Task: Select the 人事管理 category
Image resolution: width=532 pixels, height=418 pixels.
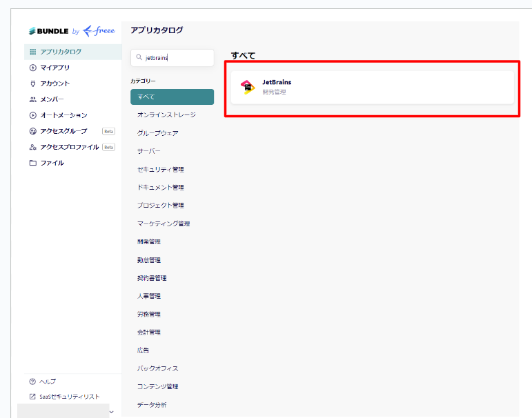Action: 148,296
